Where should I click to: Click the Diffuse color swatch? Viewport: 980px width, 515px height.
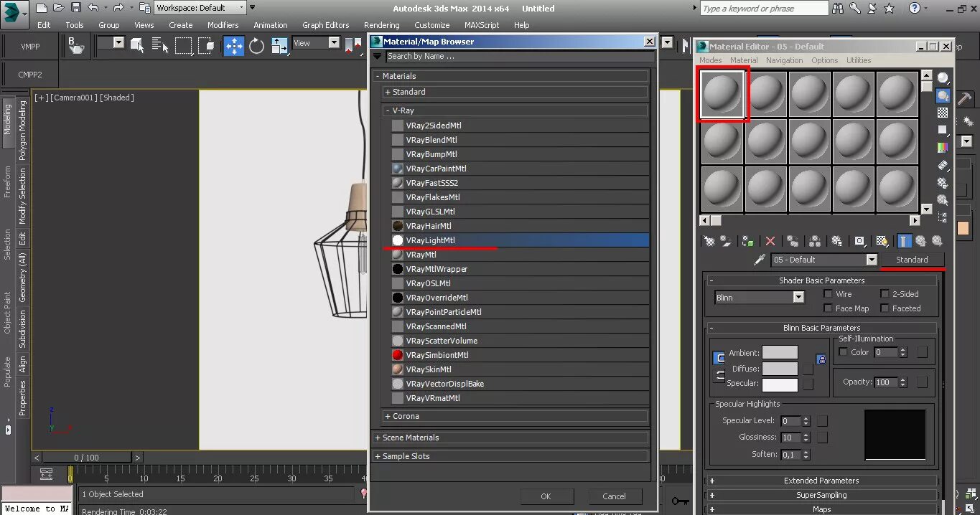pyautogui.click(x=780, y=368)
